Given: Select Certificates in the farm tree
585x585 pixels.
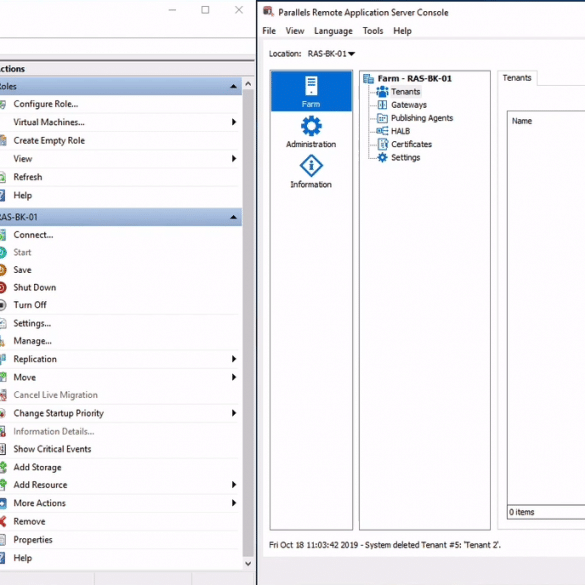Looking at the screenshot, I should [x=411, y=144].
